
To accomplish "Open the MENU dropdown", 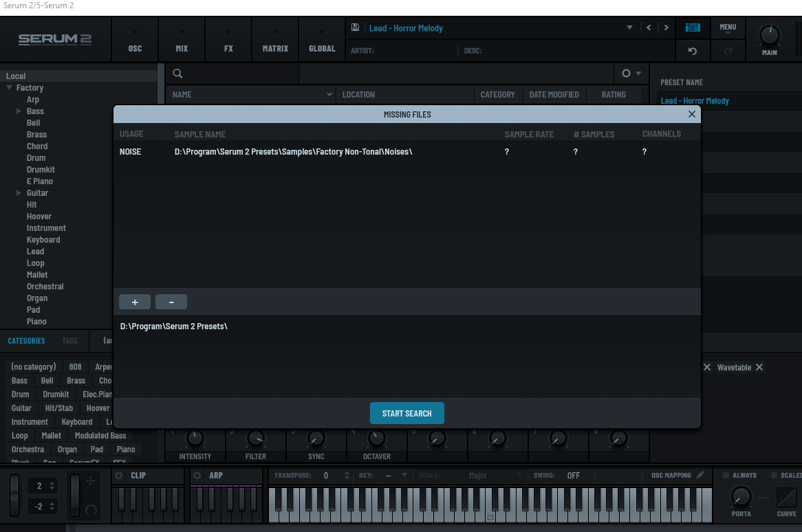I will click(728, 27).
